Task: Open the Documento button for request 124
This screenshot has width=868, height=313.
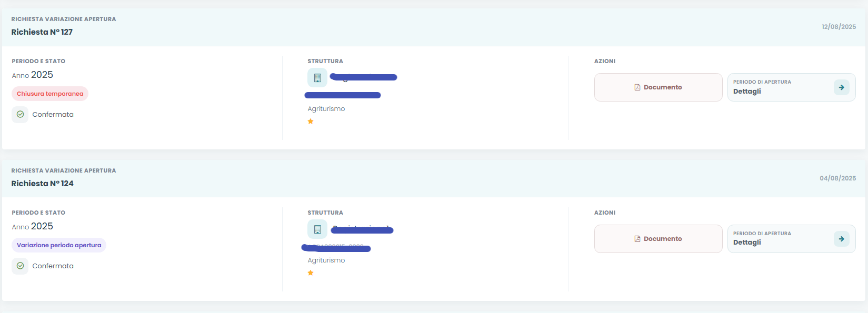Action: coord(658,239)
